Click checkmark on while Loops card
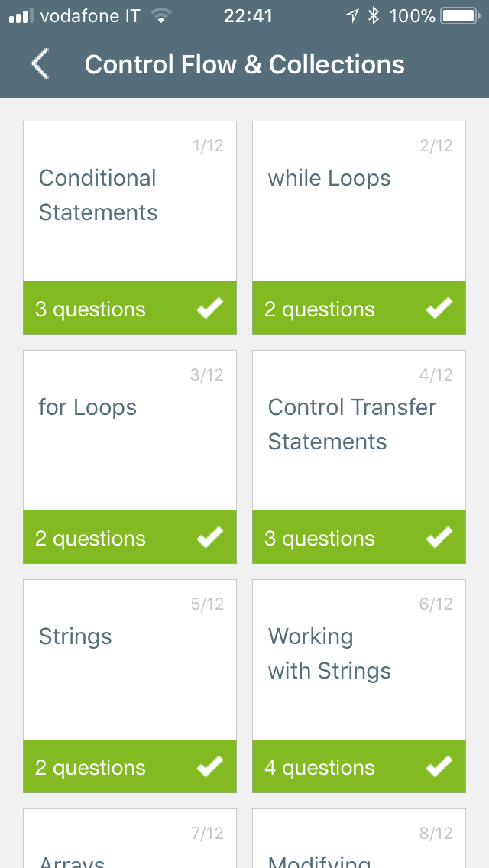Viewport: 489px width, 868px height. tap(439, 308)
